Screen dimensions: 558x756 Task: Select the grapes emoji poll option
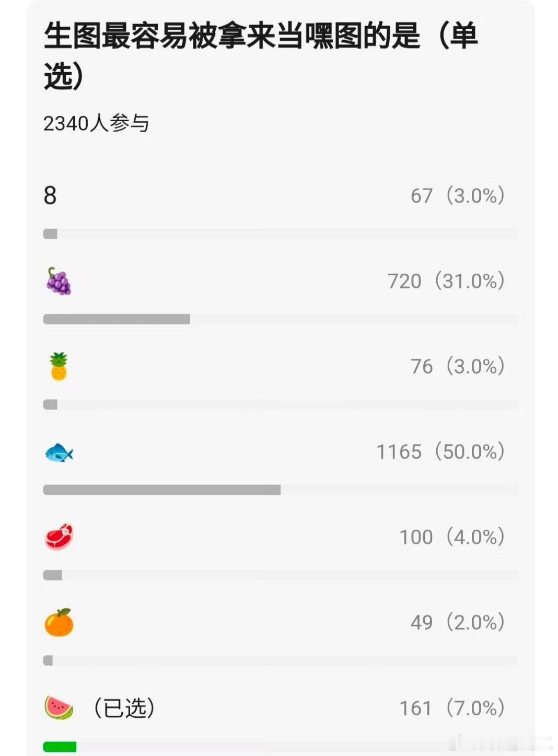pyautogui.click(x=59, y=281)
